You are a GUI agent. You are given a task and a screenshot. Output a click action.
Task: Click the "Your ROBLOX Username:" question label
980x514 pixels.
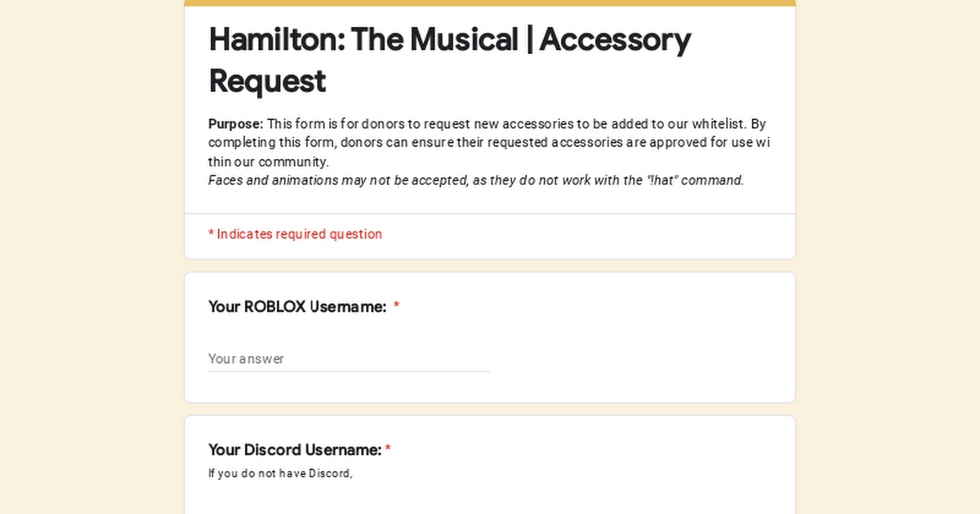(x=296, y=307)
